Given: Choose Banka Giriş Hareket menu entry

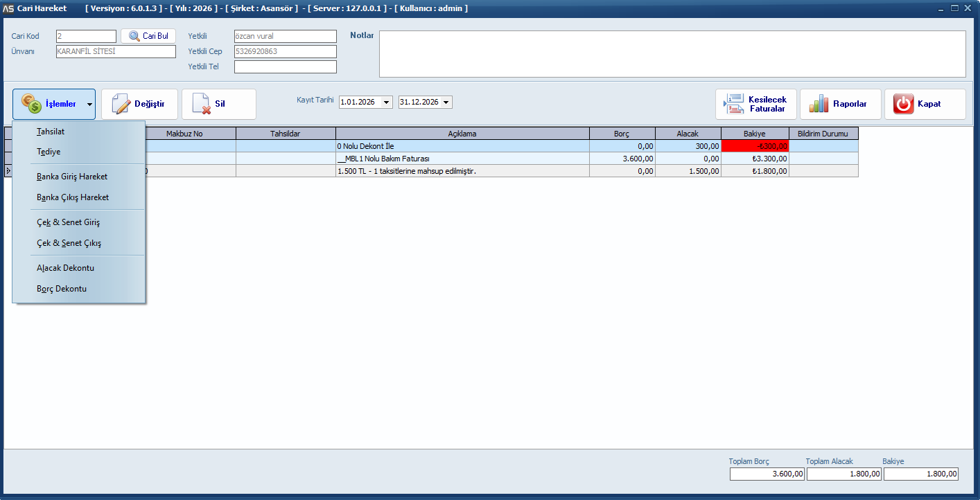Looking at the screenshot, I should [x=72, y=177].
